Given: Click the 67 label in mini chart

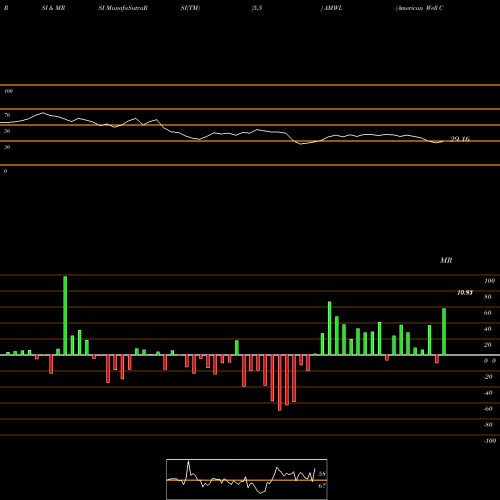Looking at the screenshot, I should pyautogui.click(x=322, y=486).
